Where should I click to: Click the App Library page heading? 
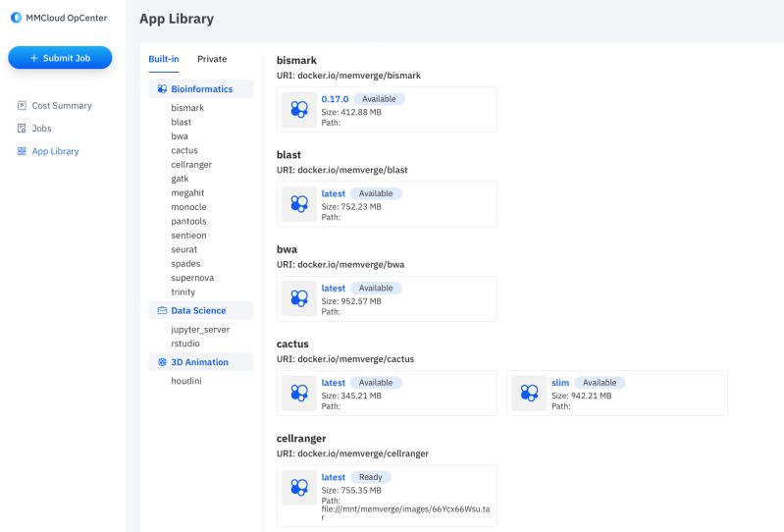click(177, 19)
